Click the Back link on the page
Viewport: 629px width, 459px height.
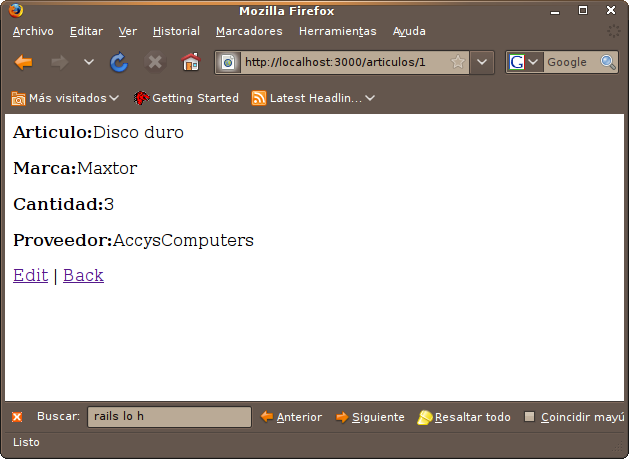83,275
